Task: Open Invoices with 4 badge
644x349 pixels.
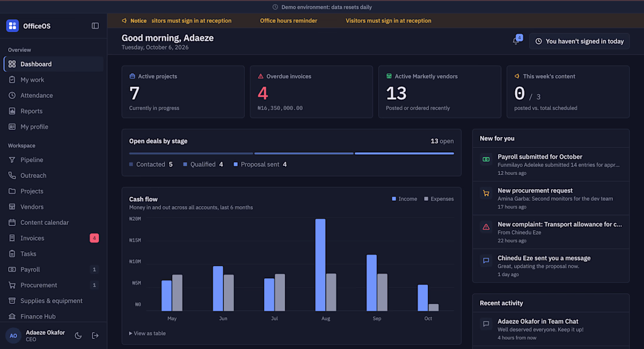Action: [x=54, y=238]
